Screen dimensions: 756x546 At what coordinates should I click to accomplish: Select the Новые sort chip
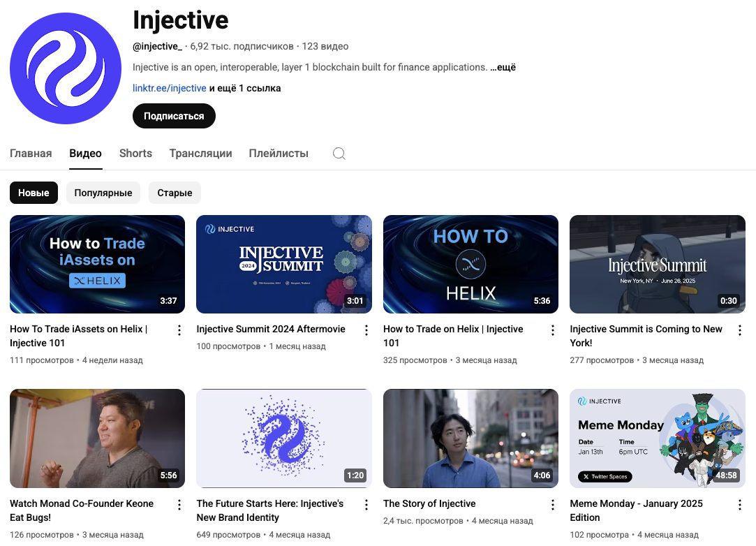pyautogui.click(x=34, y=193)
